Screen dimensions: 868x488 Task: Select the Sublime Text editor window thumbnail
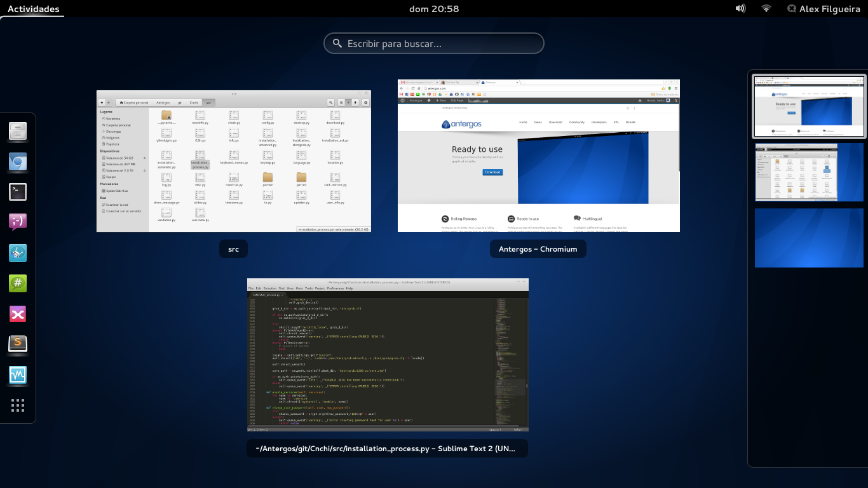[388, 355]
